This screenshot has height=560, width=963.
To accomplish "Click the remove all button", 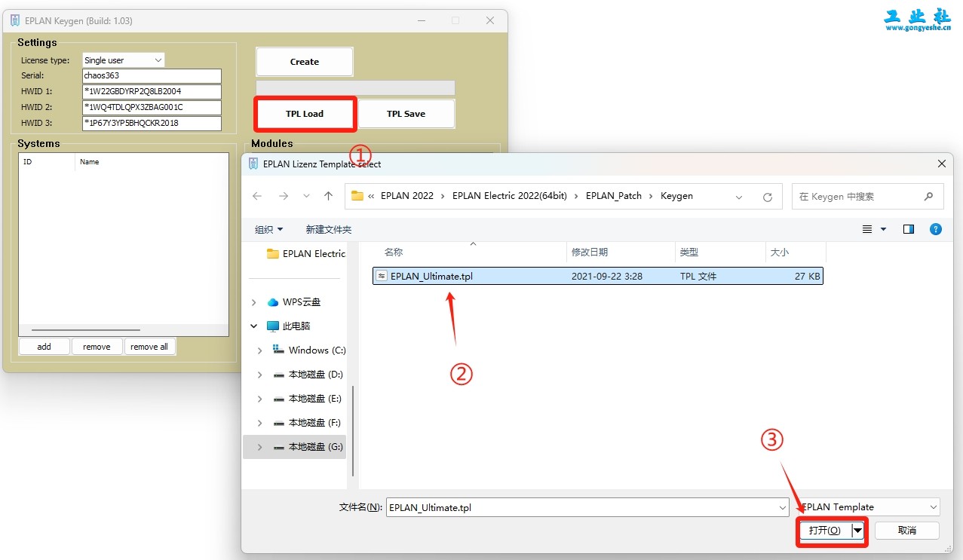I will click(x=149, y=347).
